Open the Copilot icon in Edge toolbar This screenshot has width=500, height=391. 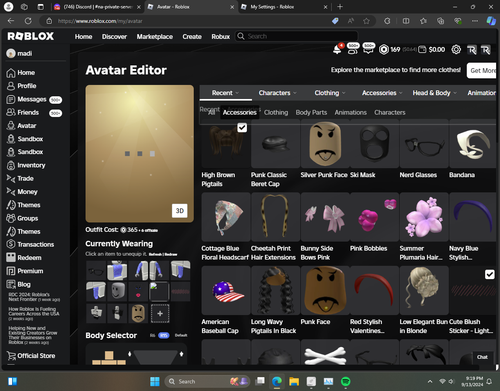[491, 21]
